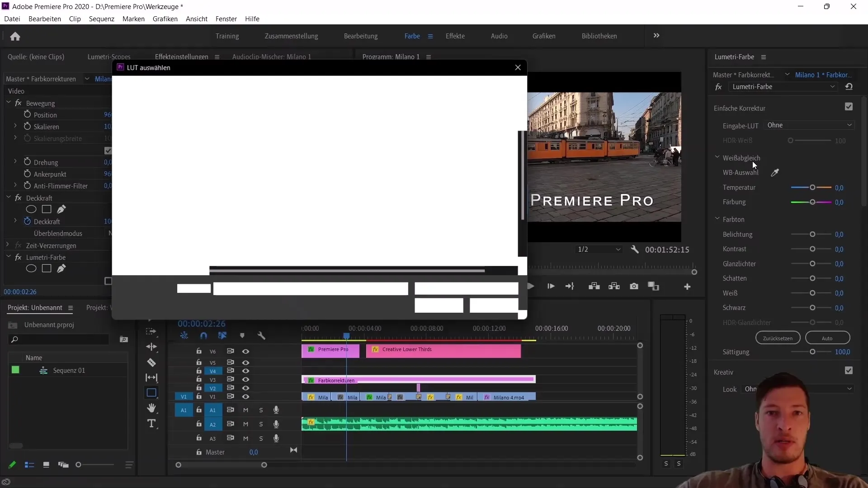Click the Zurücksetzen button in Lumetri

coord(778,338)
